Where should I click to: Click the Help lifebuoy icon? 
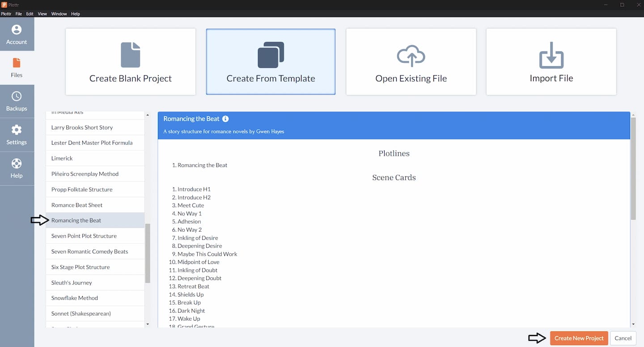[x=17, y=163]
